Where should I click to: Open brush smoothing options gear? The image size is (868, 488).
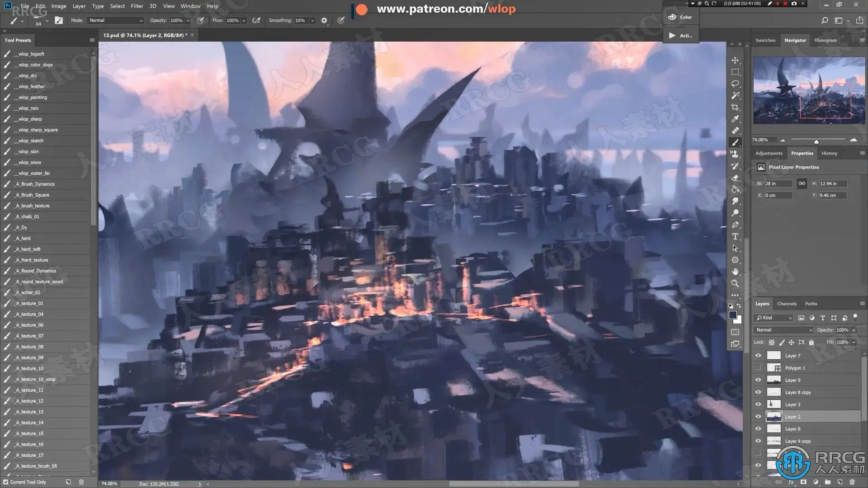coord(324,20)
